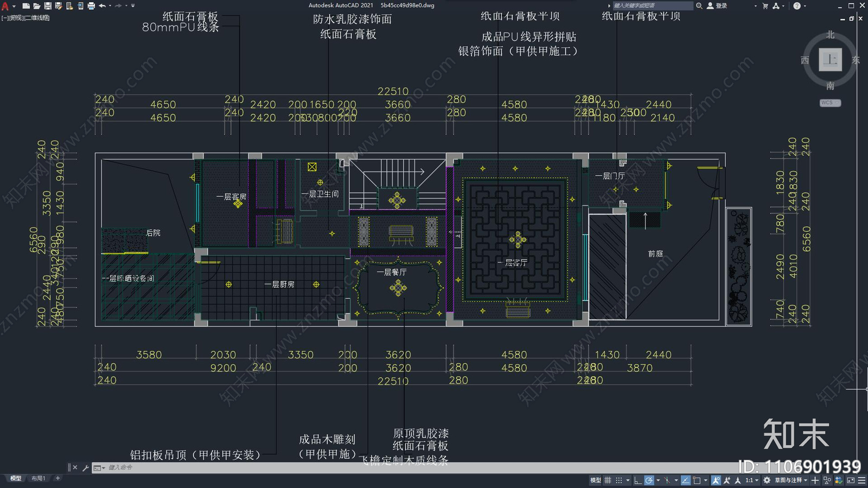This screenshot has height=488, width=868.
Task: Toggle isometric drafting
Action: (x=667, y=480)
